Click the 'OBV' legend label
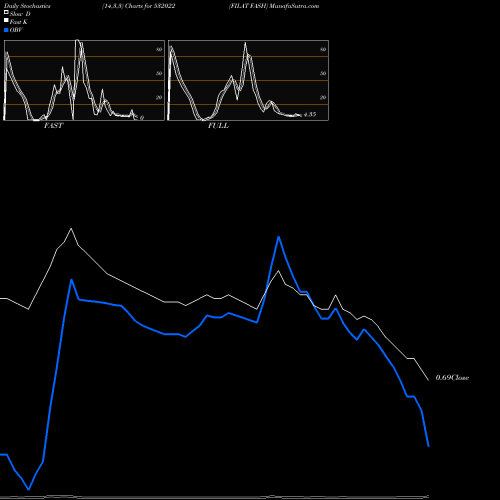This screenshot has width=500, height=500. coord(16,30)
